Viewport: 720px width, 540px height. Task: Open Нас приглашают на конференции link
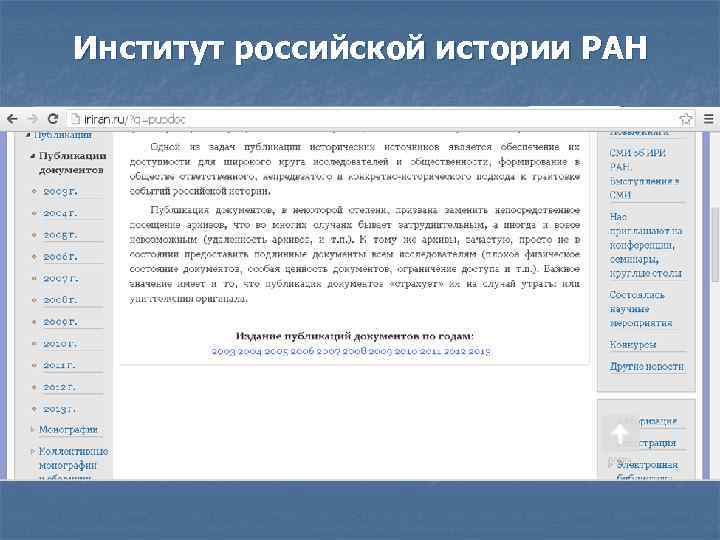[x=646, y=245]
